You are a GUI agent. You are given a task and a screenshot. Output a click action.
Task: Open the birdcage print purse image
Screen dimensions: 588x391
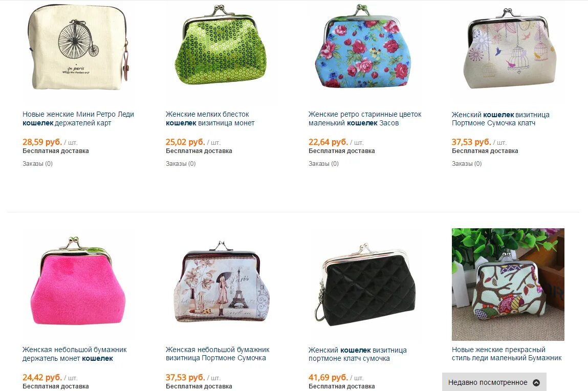point(508,49)
